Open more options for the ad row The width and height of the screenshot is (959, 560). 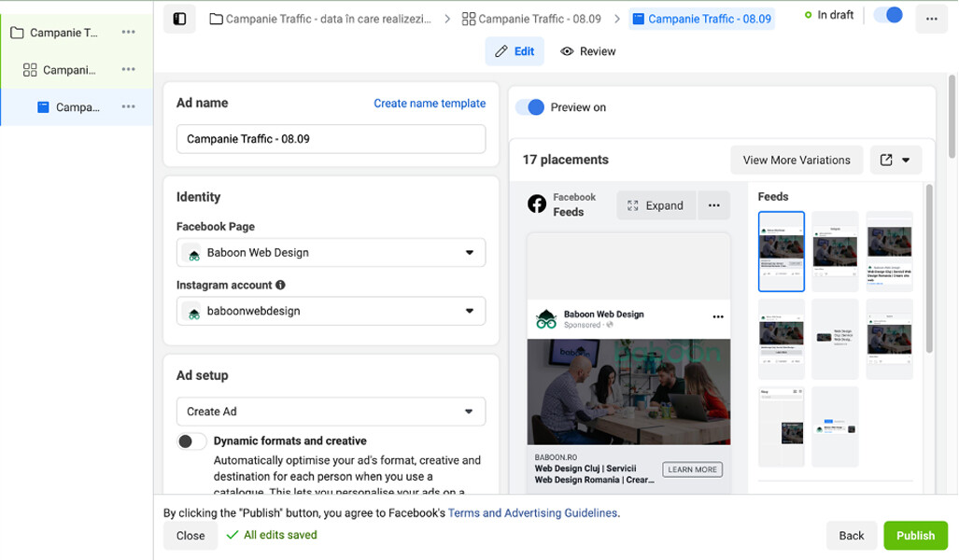pyautogui.click(x=129, y=107)
